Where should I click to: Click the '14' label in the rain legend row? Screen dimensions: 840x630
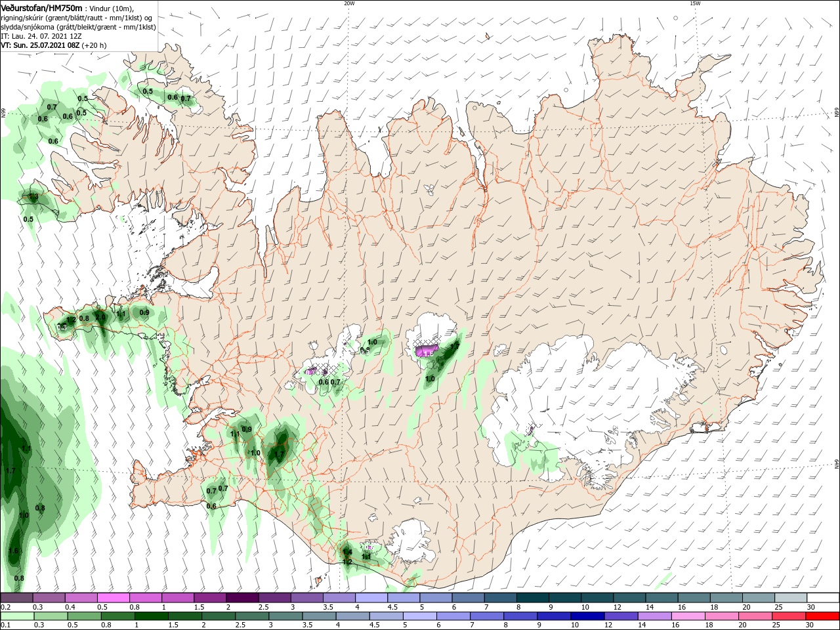(x=642, y=625)
